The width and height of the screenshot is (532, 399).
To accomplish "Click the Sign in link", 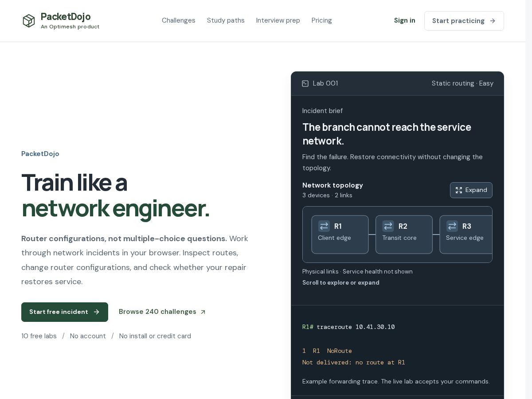I will (405, 20).
